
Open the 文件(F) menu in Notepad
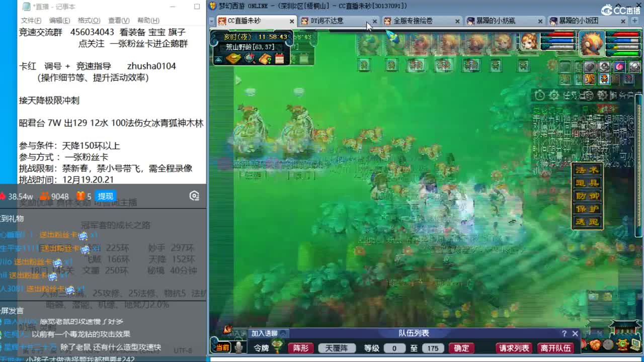pyautogui.click(x=31, y=21)
